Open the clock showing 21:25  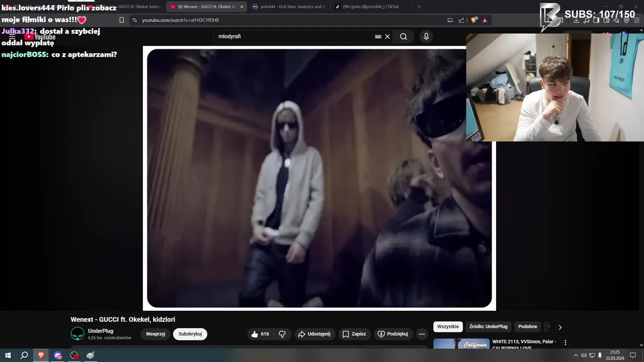pos(615,355)
